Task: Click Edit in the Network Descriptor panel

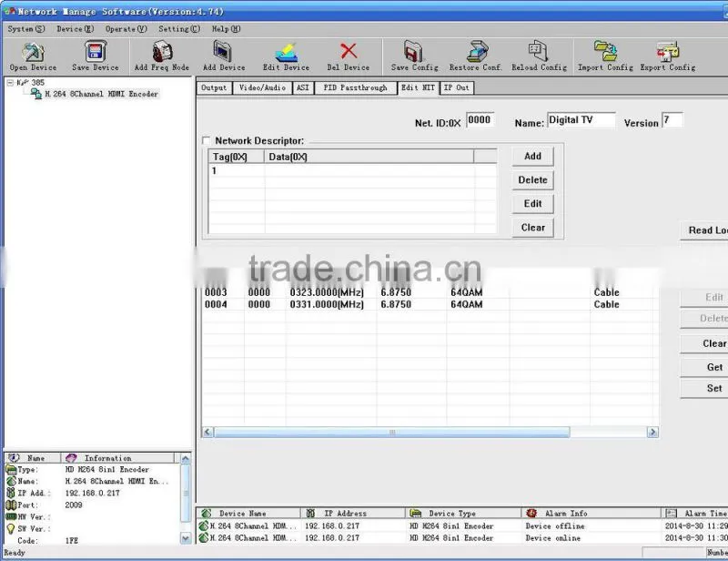Action: click(532, 204)
